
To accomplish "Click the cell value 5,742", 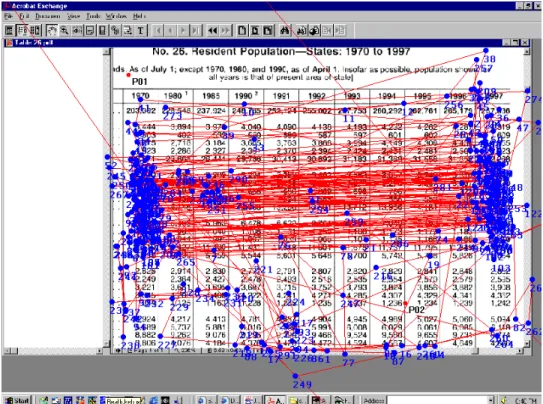I will [392, 255].
